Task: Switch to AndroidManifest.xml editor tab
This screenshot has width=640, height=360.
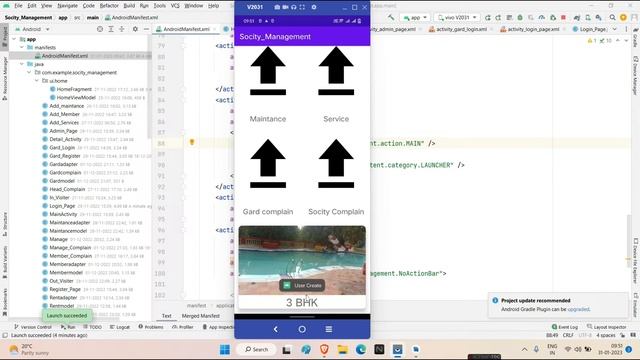Action: 186,29
